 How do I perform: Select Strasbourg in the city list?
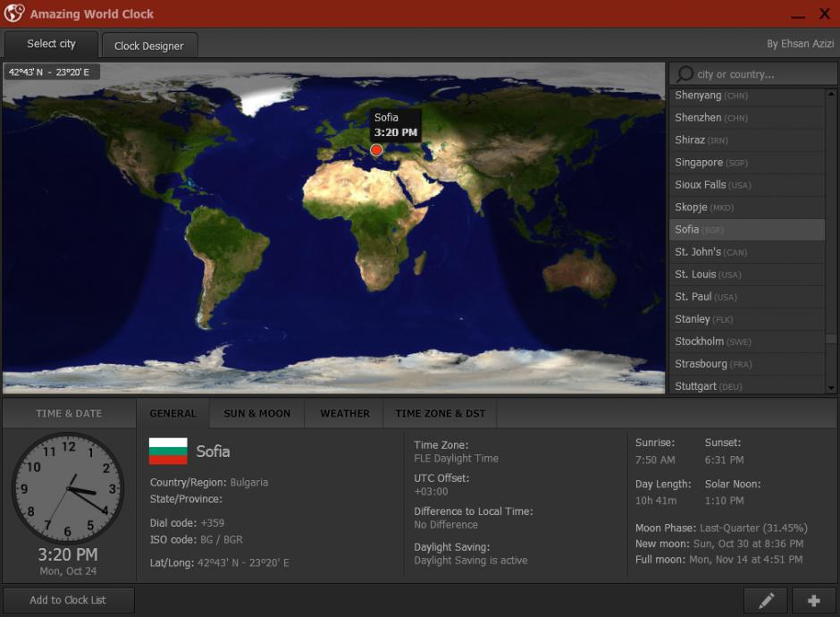[747, 364]
